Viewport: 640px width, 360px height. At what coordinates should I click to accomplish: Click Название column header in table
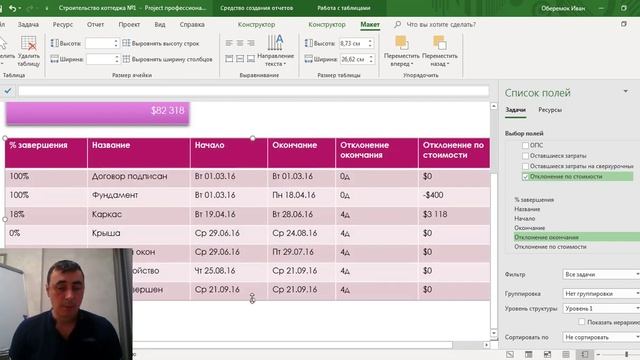coord(138,153)
